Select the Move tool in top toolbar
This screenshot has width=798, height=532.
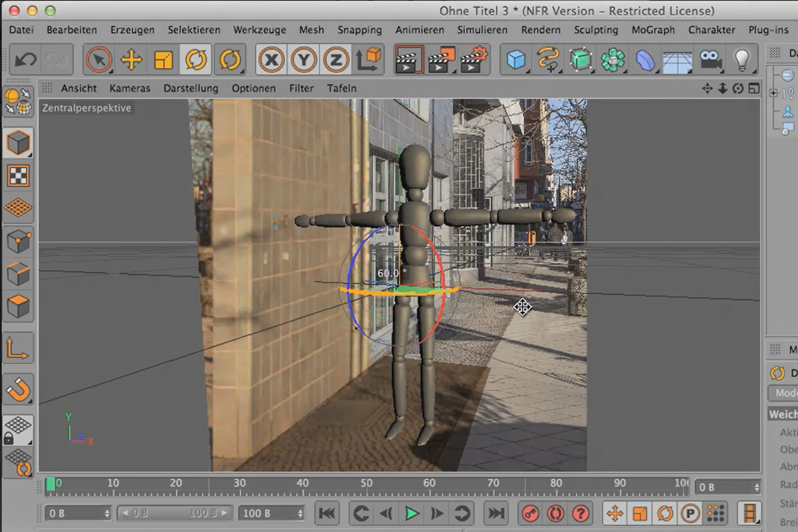pyautogui.click(x=131, y=61)
